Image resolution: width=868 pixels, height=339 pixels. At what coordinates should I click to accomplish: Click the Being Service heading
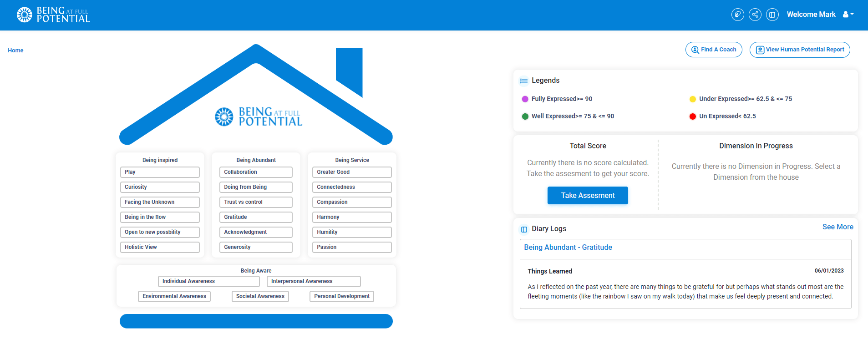click(352, 160)
